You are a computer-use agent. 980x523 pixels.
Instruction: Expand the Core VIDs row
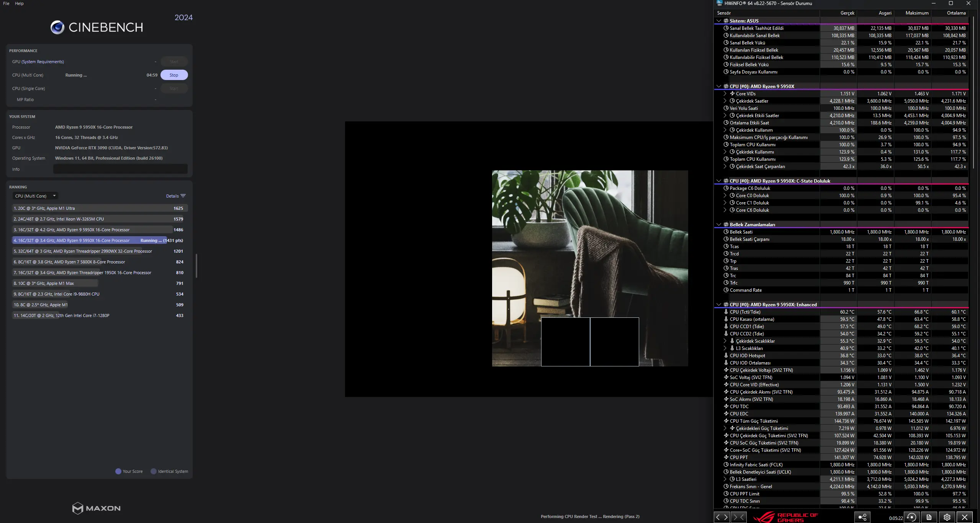(725, 93)
